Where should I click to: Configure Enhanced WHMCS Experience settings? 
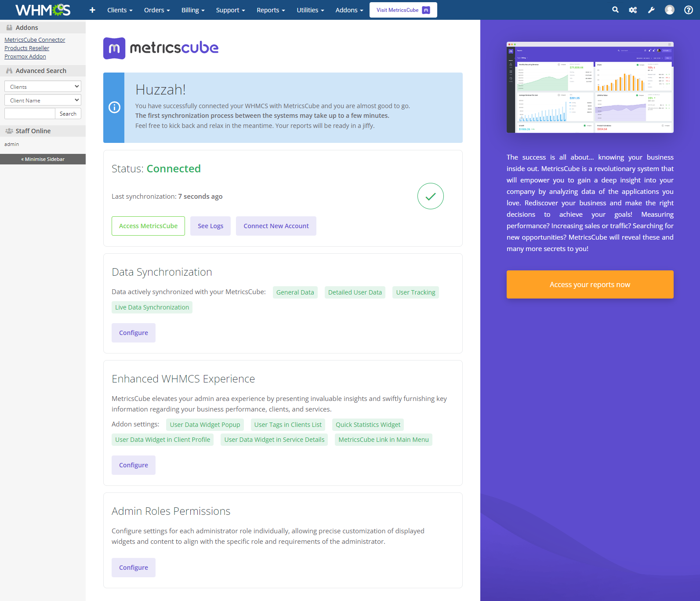tap(134, 465)
